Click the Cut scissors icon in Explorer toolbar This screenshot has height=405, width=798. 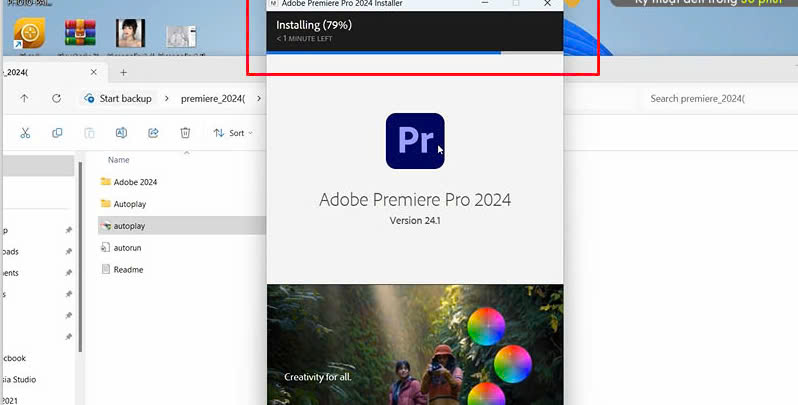click(25, 133)
